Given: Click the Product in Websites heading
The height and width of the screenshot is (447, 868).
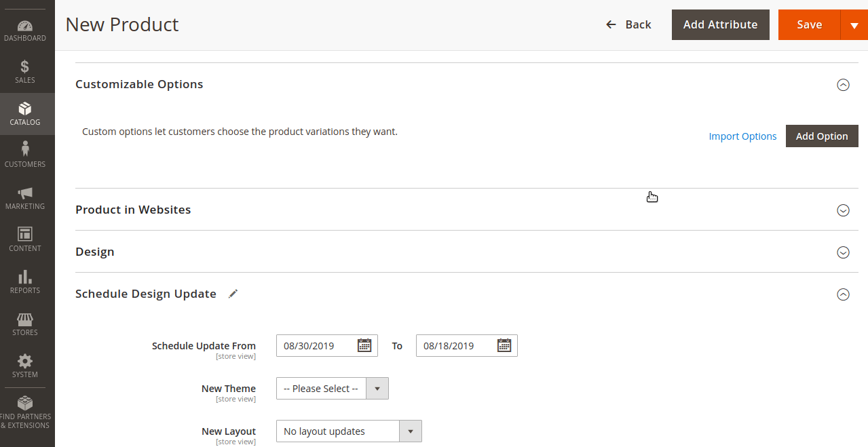Looking at the screenshot, I should click(133, 210).
